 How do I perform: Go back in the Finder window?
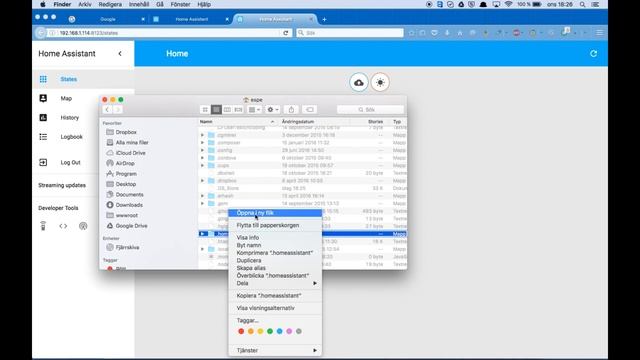(107, 109)
